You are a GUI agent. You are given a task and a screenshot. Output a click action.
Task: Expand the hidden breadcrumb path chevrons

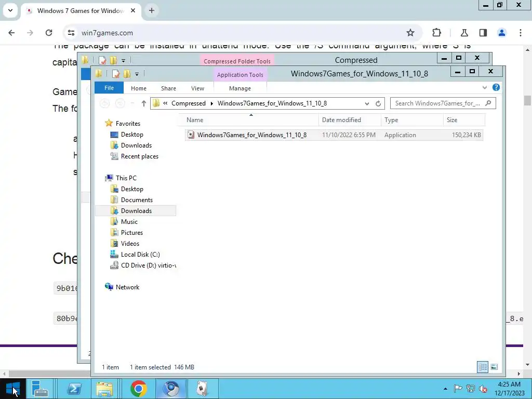click(x=165, y=103)
